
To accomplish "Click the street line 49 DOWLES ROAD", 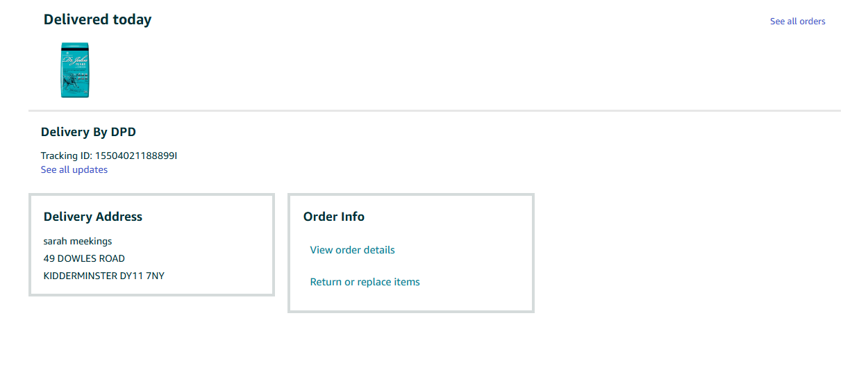I will click(x=84, y=258).
